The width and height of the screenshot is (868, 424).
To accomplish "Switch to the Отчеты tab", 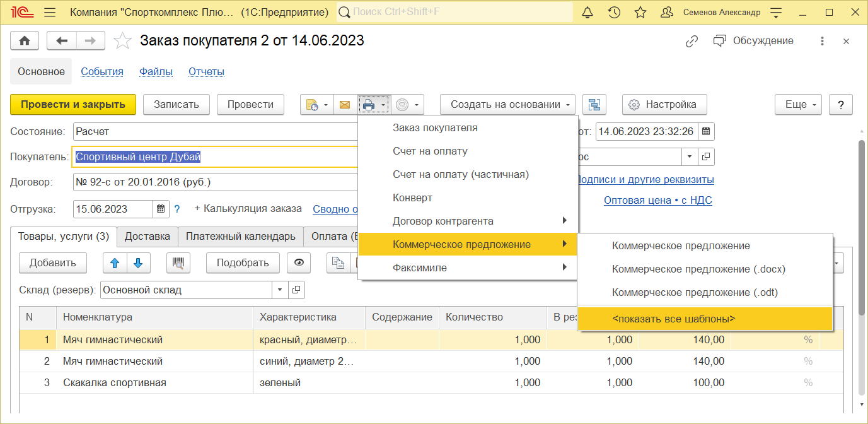I will coord(207,72).
